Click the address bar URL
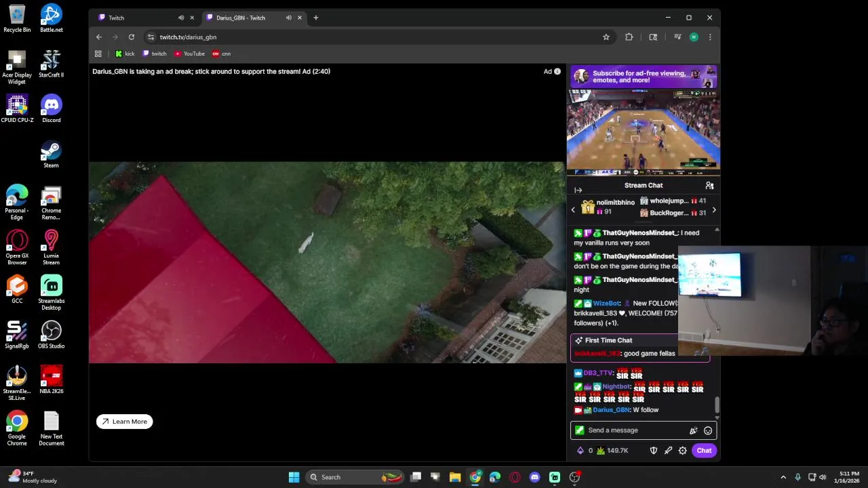The image size is (868, 488). 188,37
